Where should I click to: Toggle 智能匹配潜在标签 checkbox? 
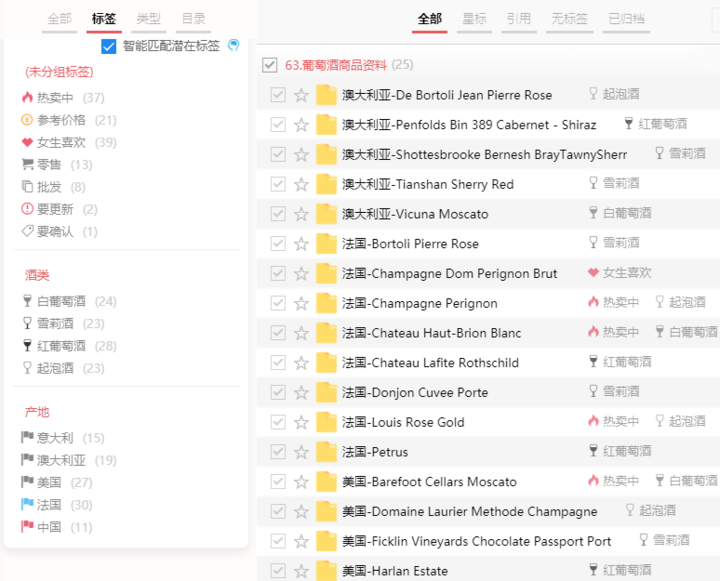pos(109,46)
